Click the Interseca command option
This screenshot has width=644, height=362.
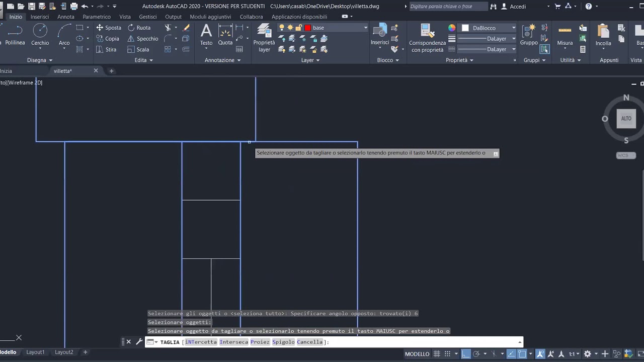click(x=234, y=342)
